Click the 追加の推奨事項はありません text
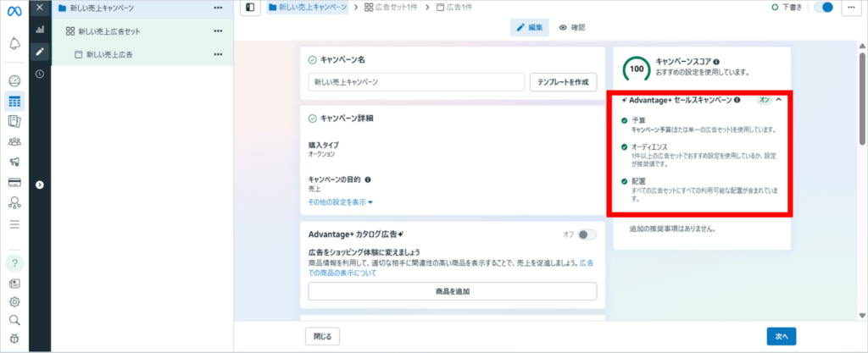This screenshot has height=353, width=868. pos(672,229)
